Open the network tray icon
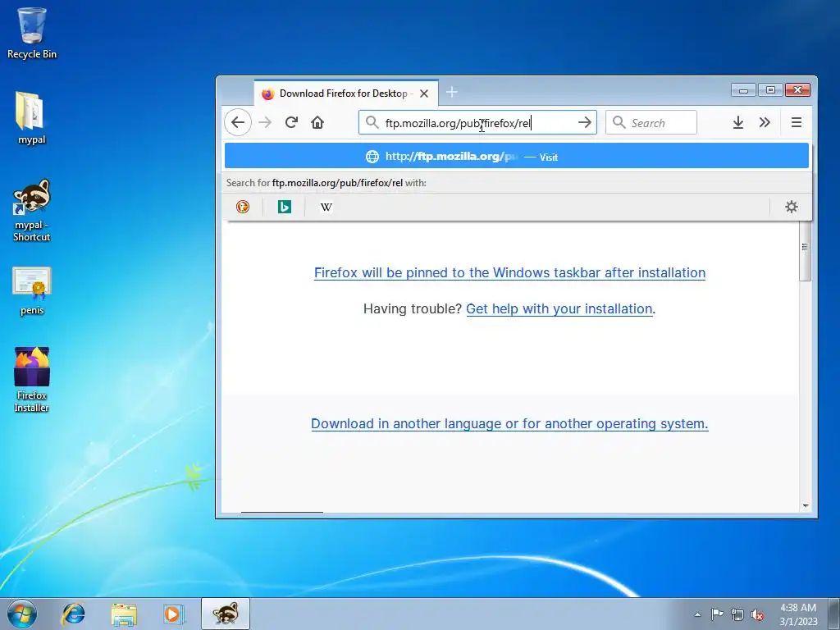 737,614
